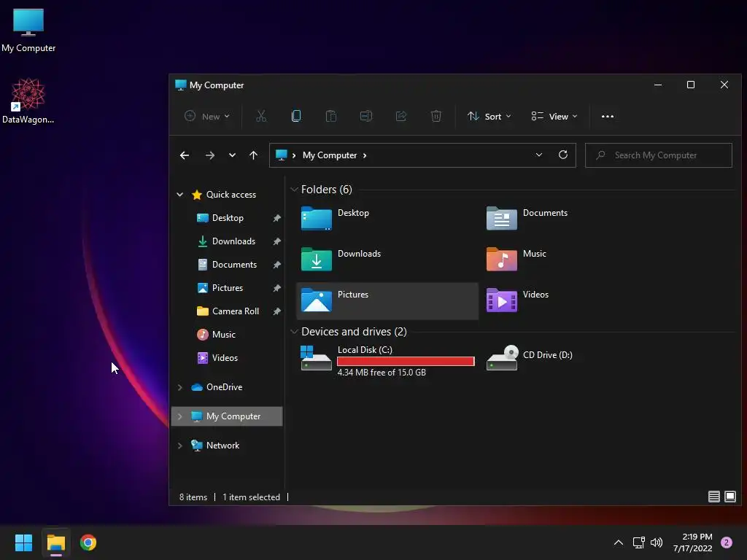Click the red Local Disk usage bar
Screen dimensions: 747x560
(x=406, y=362)
